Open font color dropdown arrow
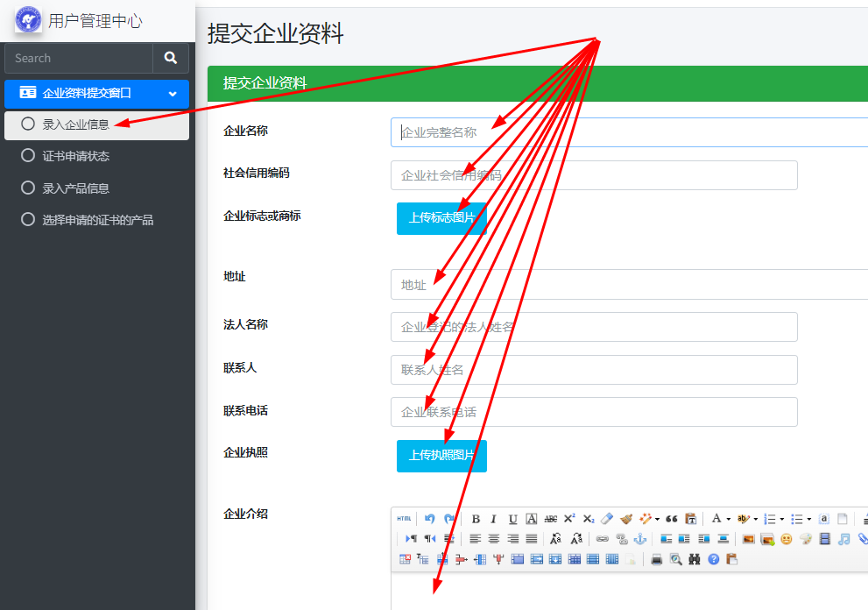 pos(729,519)
